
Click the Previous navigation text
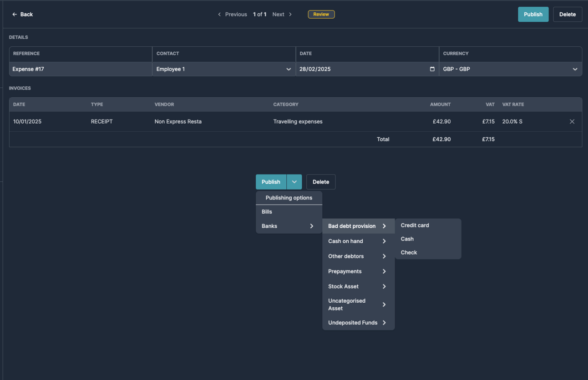pyautogui.click(x=236, y=15)
